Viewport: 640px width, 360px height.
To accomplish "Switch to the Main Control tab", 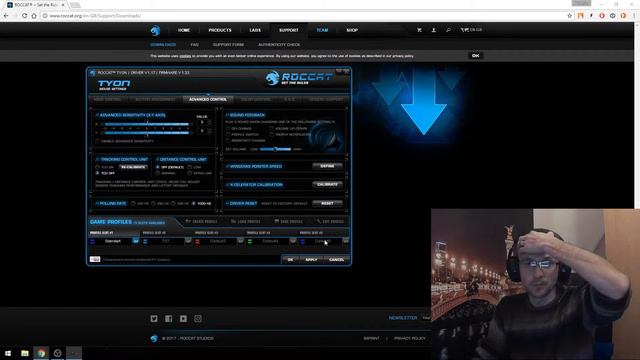I will click(x=107, y=99).
